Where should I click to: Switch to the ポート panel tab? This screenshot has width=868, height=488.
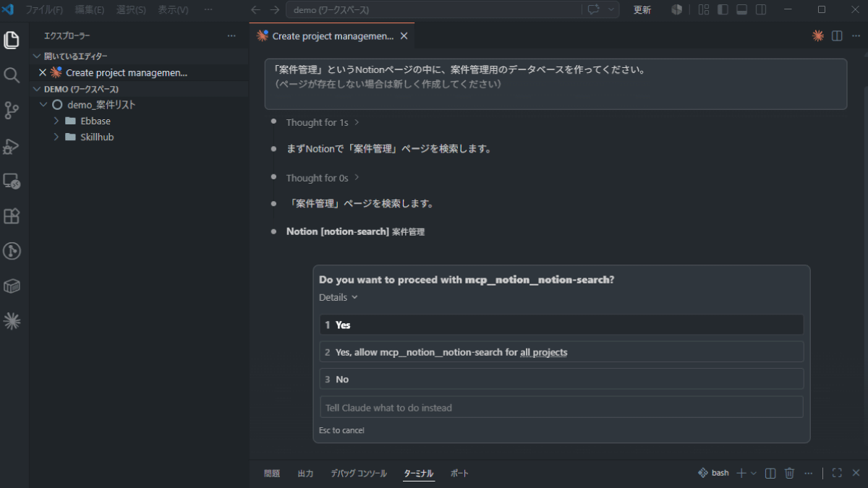(x=459, y=474)
